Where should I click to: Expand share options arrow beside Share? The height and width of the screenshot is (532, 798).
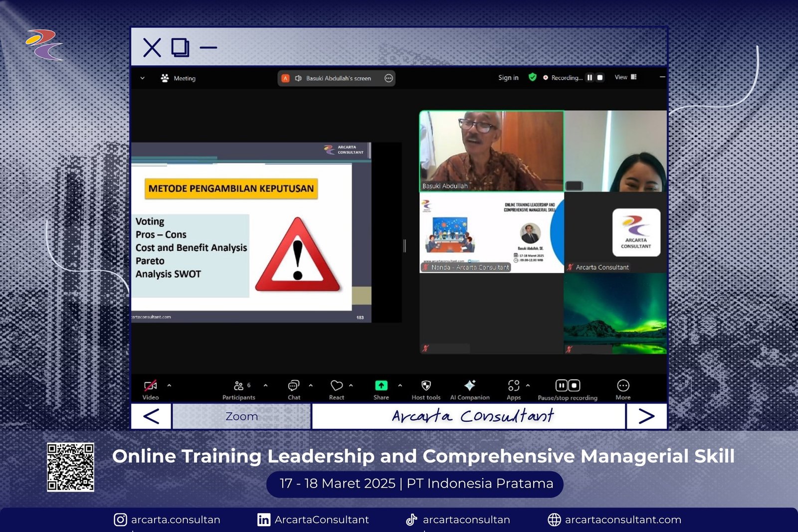click(400, 385)
